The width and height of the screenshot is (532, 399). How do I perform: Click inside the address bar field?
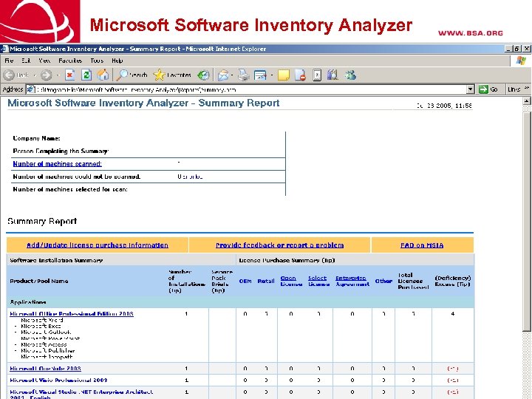251,89
